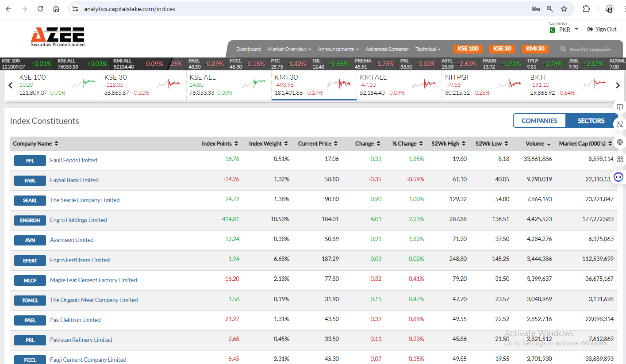Open The Searle Company Limited link

[85, 200]
